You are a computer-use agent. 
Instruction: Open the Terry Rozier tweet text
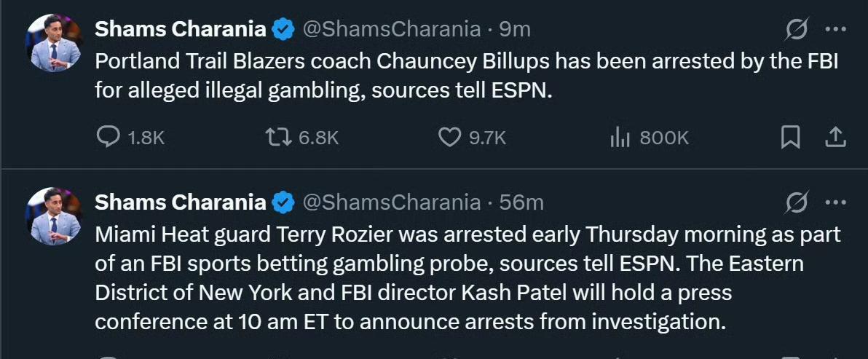click(466, 278)
